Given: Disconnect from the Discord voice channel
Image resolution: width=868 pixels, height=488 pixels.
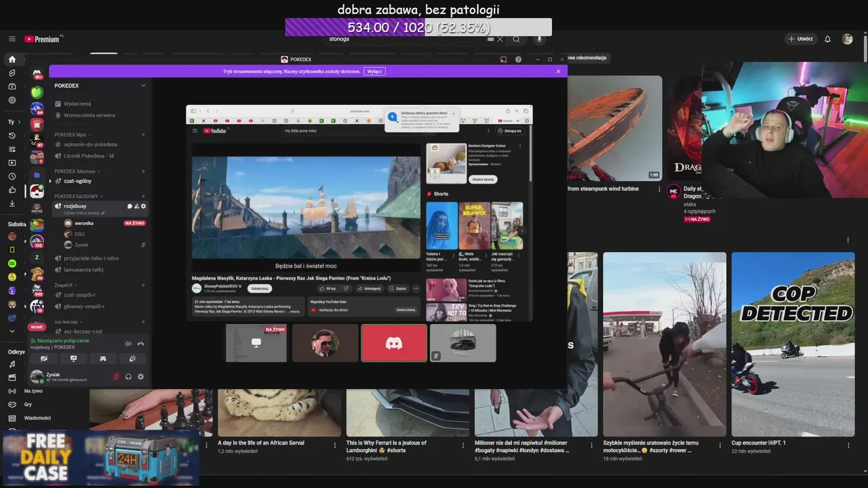Looking at the screenshot, I should [140, 344].
